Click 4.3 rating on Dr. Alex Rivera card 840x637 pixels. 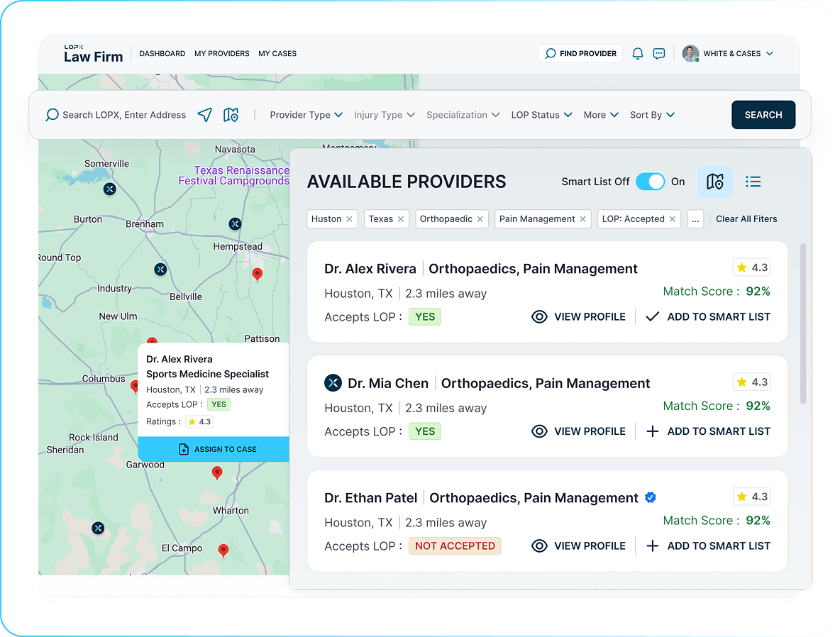click(x=752, y=267)
